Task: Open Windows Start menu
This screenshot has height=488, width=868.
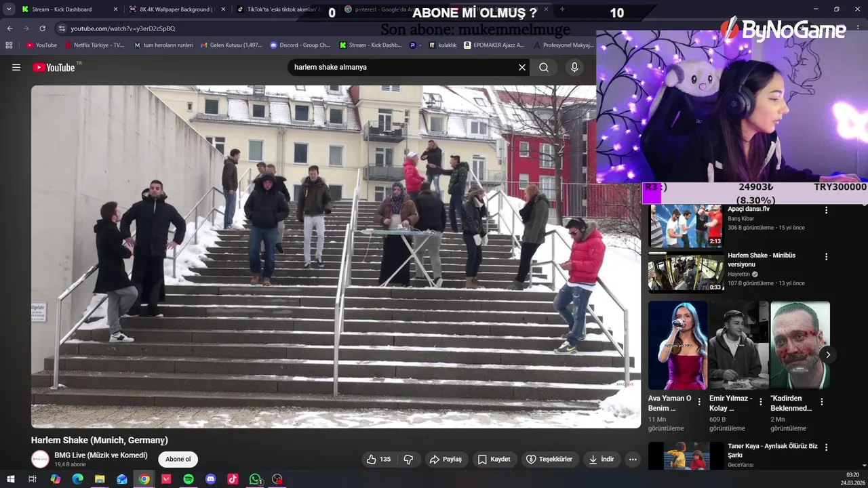Action: [10, 479]
